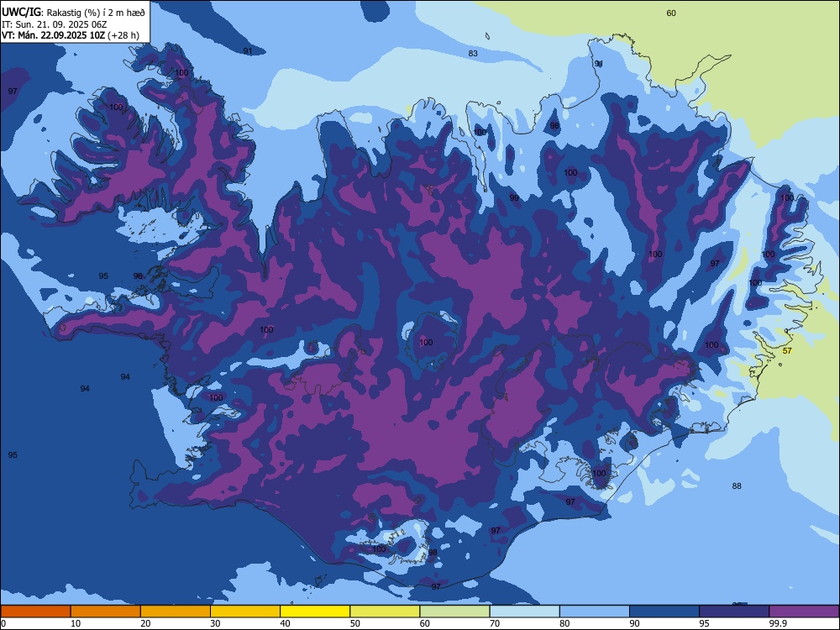The width and height of the screenshot is (840, 630).
Task: Select the 40–50 bright yellow legend swatch
Action: pyautogui.click(x=315, y=612)
